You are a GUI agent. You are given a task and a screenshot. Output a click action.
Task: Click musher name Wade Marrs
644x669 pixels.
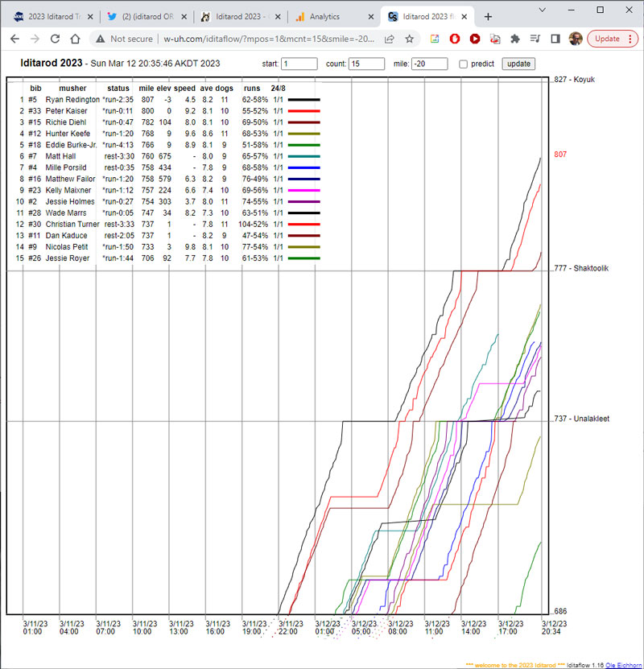(x=66, y=213)
